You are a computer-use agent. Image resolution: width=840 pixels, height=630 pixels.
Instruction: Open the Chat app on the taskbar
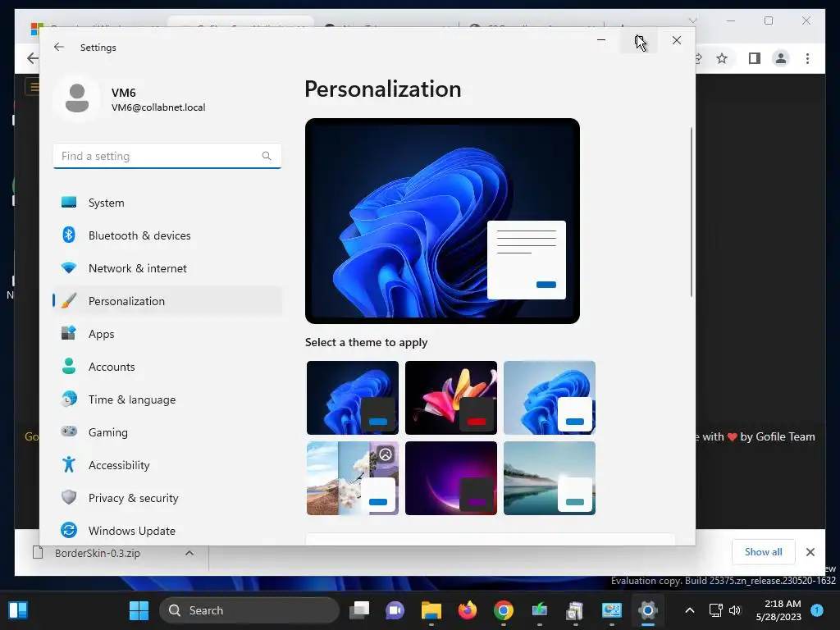[x=395, y=610]
